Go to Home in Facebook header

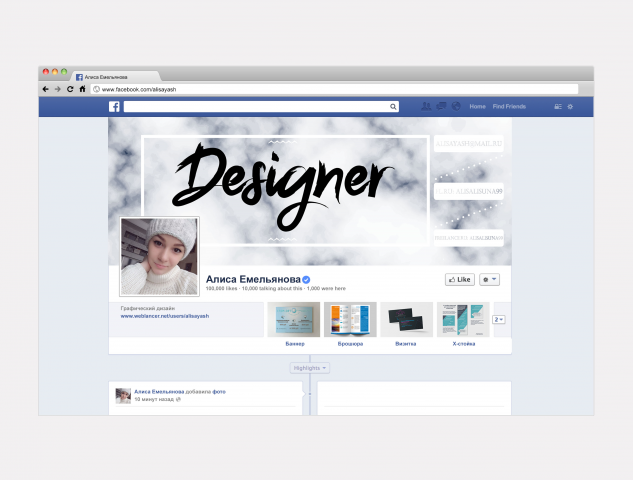[x=477, y=107]
